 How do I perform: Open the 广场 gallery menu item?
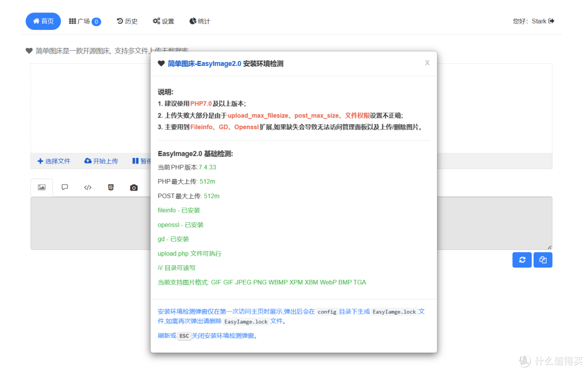tap(79, 21)
